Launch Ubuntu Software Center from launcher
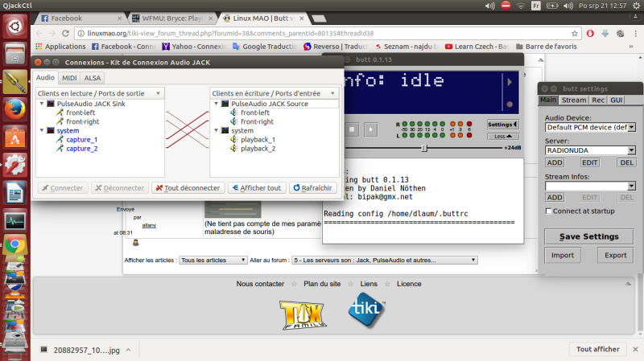Screen dimensions: 644x361 click(14, 137)
